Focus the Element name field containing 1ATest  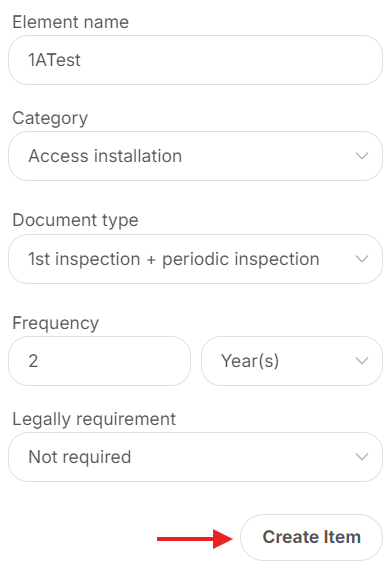pyautogui.click(x=195, y=60)
